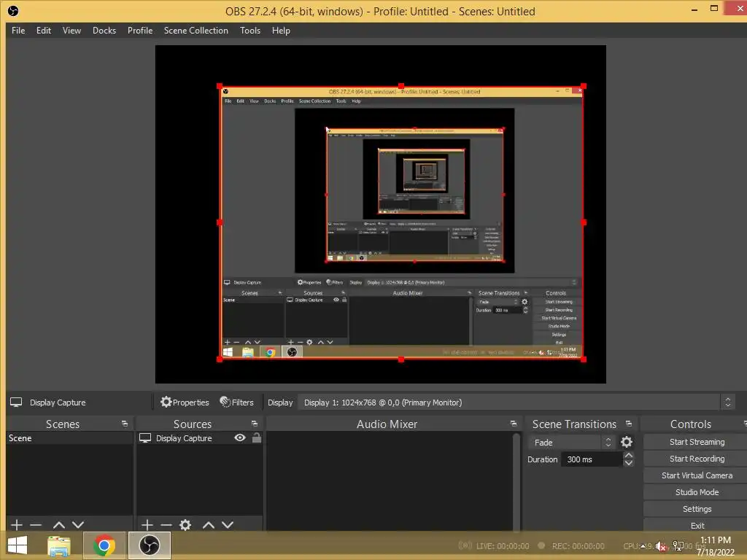Pop out the Audio Mixer dock

pyautogui.click(x=513, y=424)
